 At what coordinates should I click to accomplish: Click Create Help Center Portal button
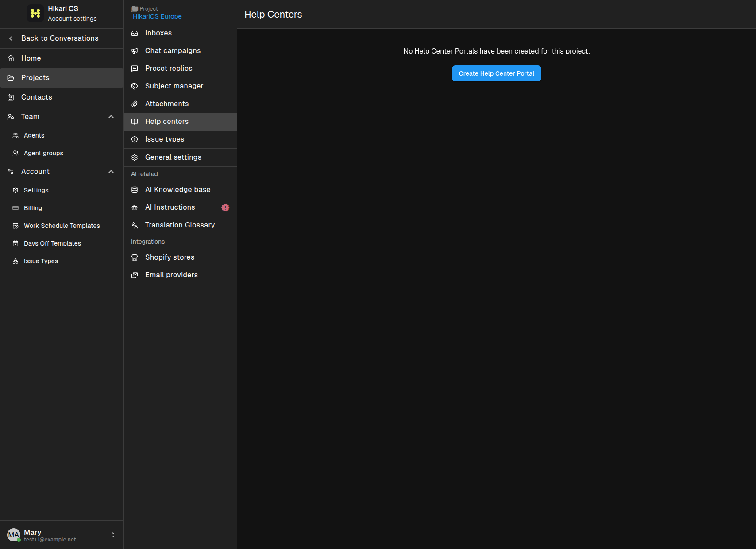(496, 73)
